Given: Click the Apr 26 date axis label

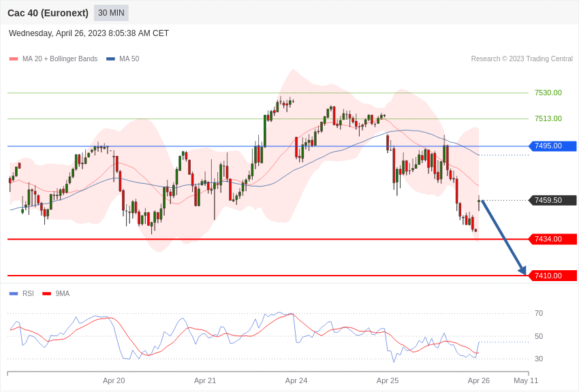Looking at the screenshot, I should (x=479, y=380).
